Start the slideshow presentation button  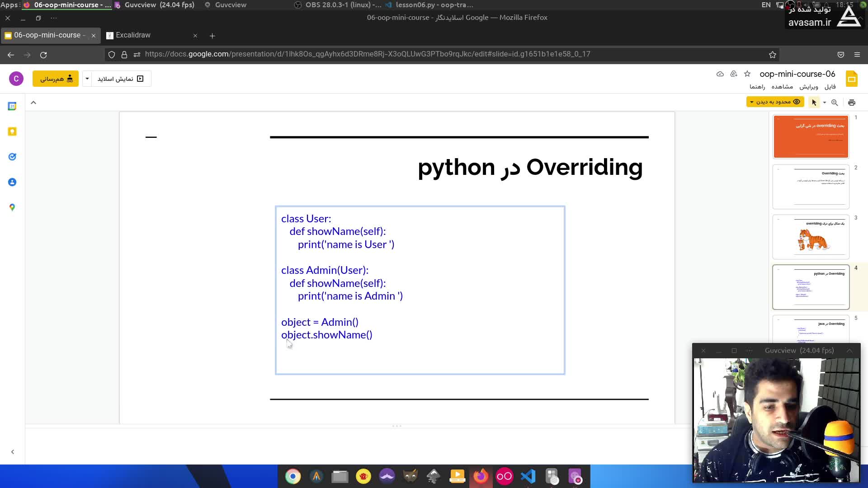(121, 79)
